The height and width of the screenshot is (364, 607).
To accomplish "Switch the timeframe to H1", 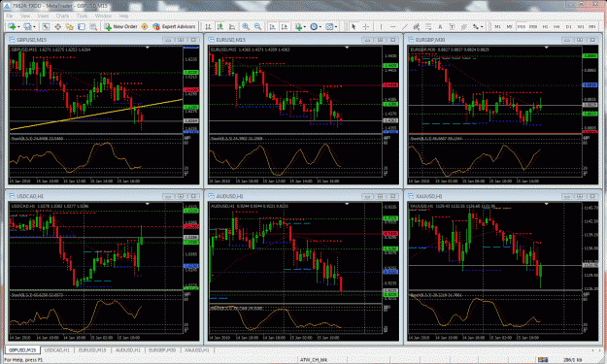I will tap(545, 26).
